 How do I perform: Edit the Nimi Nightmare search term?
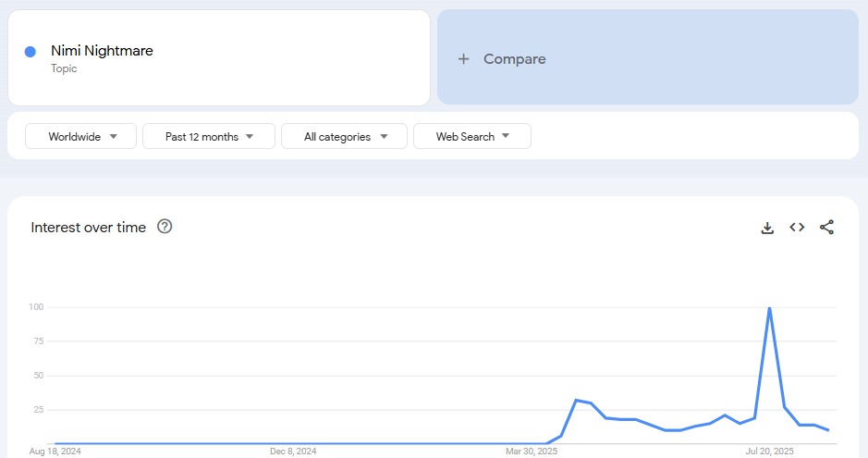(102, 51)
